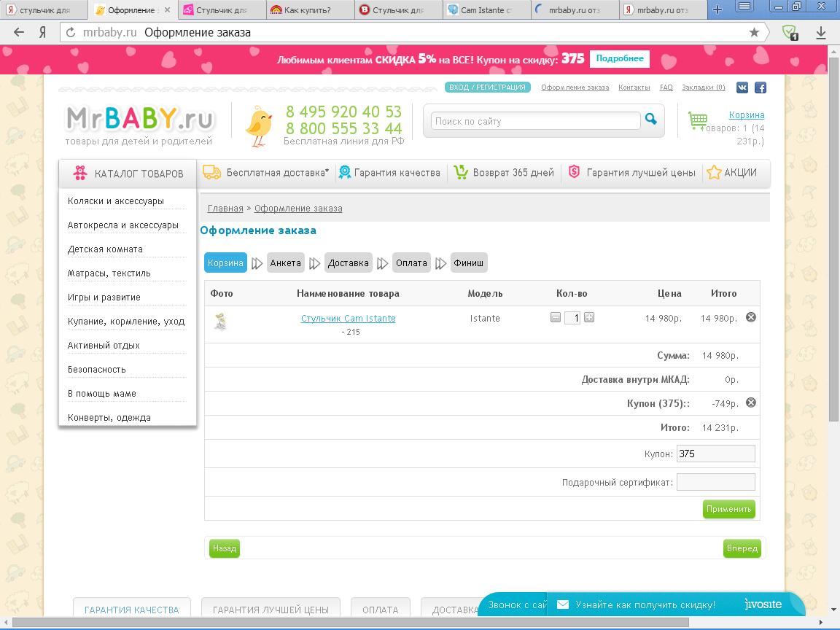Open КАТАЛОГ ТОВАРОВ menu
This screenshot has height=630, width=840.
(128, 174)
